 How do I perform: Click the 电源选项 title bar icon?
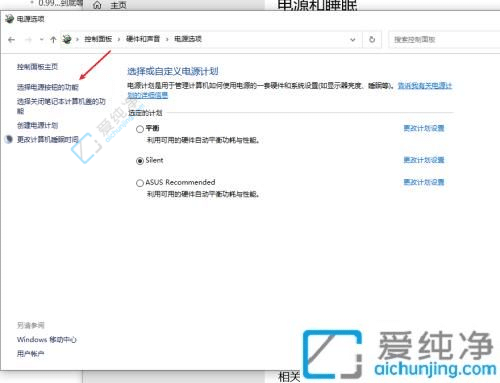pyautogui.click(x=9, y=19)
